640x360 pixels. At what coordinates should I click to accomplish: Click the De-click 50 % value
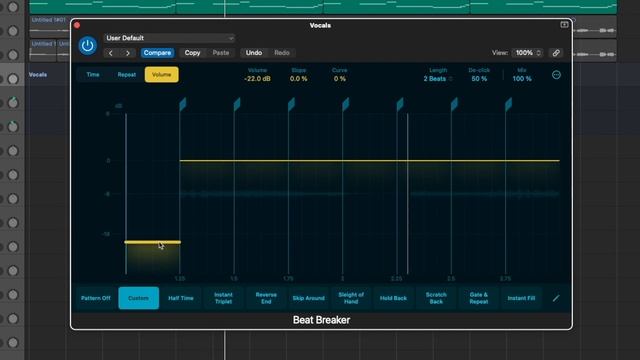479,79
